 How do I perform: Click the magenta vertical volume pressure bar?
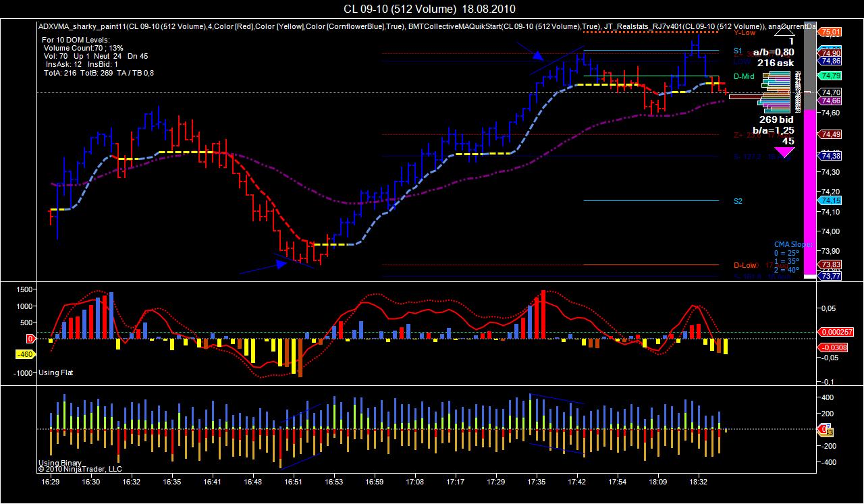click(809, 192)
